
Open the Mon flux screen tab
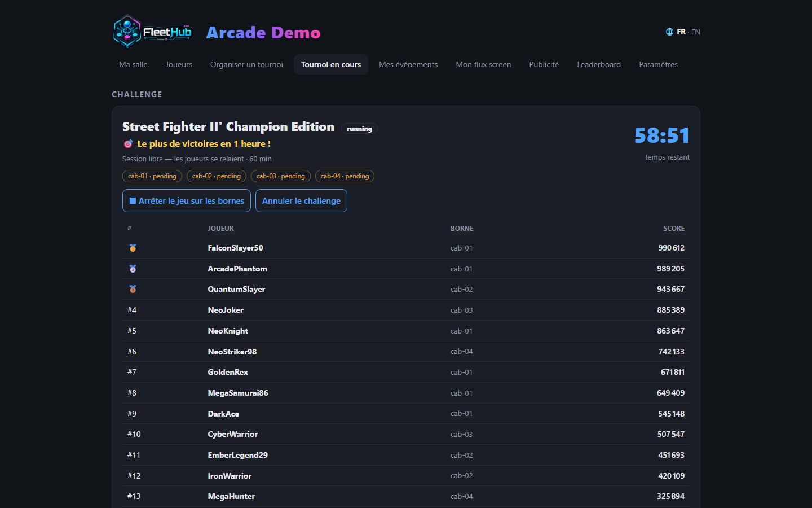(483, 64)
